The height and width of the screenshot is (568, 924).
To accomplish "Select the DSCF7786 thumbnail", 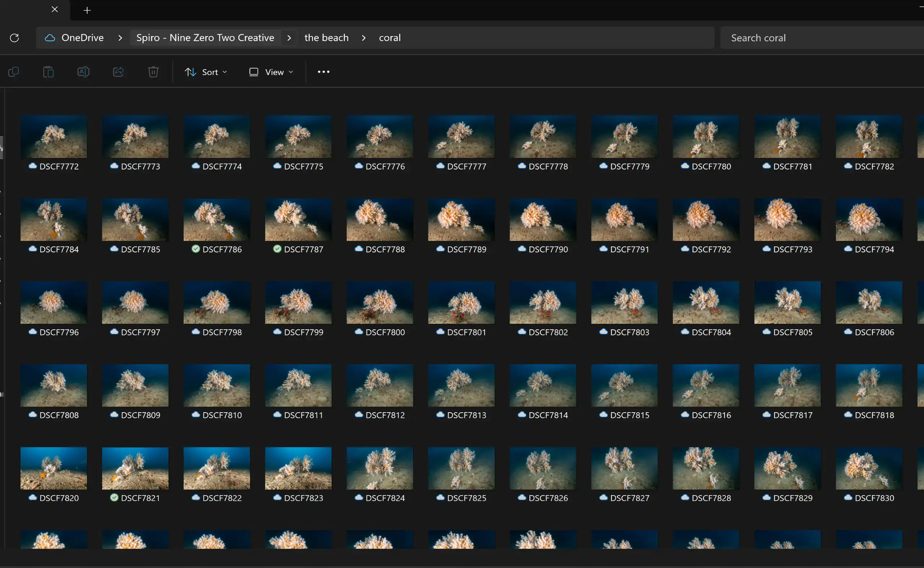I will (x=217, y=220).
